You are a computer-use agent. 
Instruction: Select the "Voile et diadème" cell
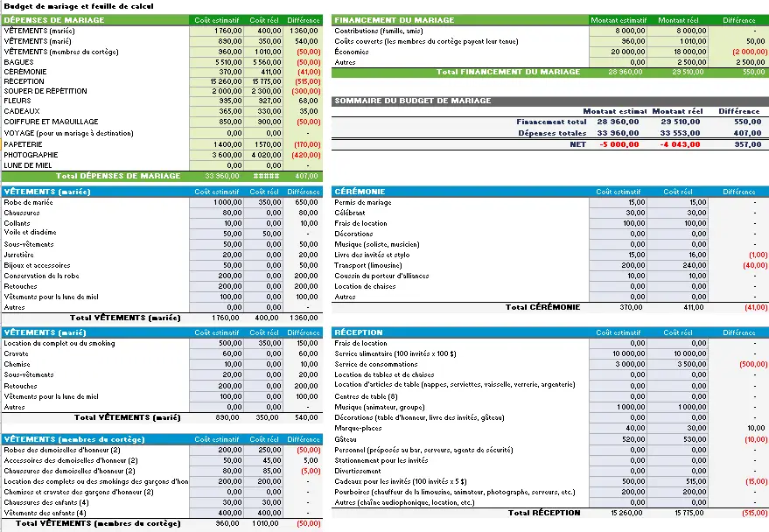click(x=30, y=233)
